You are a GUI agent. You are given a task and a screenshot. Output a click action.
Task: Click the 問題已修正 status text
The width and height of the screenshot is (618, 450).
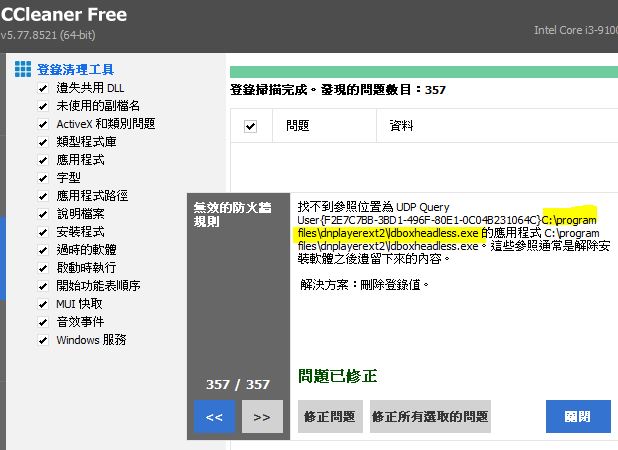(x=337, y=376)
